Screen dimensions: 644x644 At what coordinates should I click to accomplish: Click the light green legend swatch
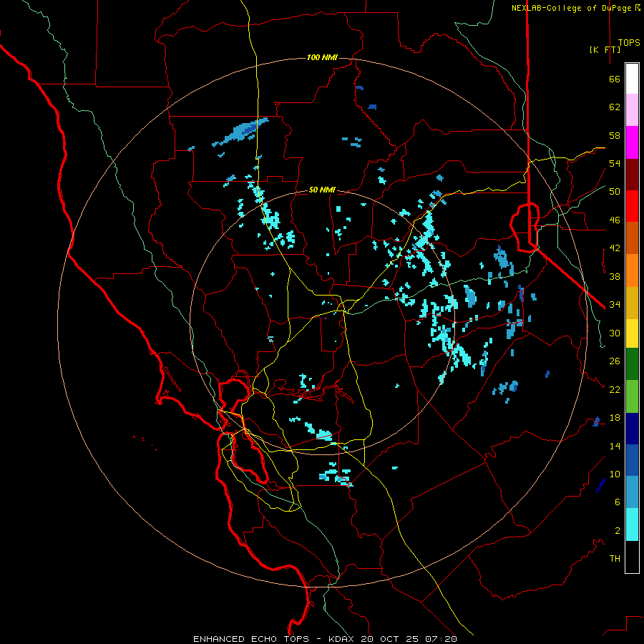tap(632, 396)
